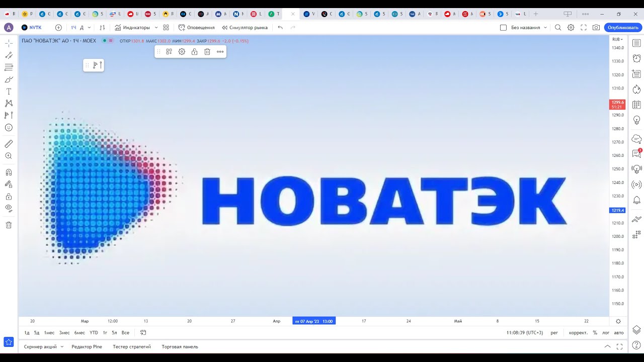The image size is (644, 362).
Task: Select the Text annotation tool
Action: 9,92
